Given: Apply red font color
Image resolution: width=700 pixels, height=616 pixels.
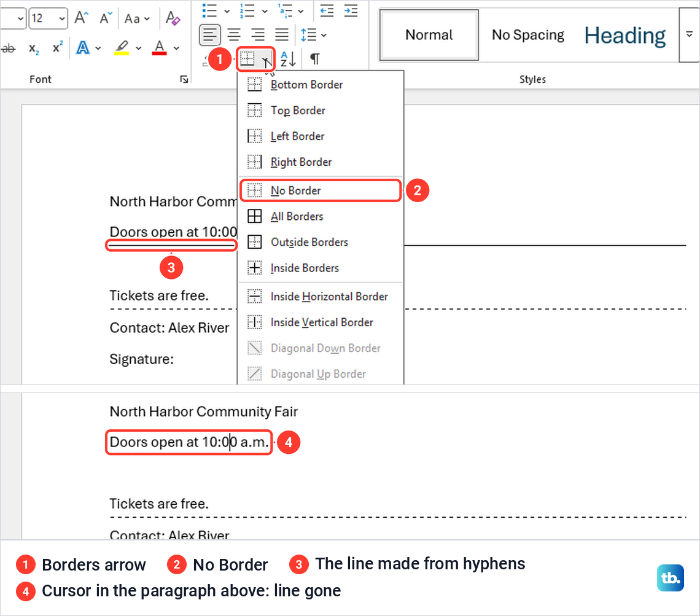Looking at the screenshot, I should click(x=160, y=48).
